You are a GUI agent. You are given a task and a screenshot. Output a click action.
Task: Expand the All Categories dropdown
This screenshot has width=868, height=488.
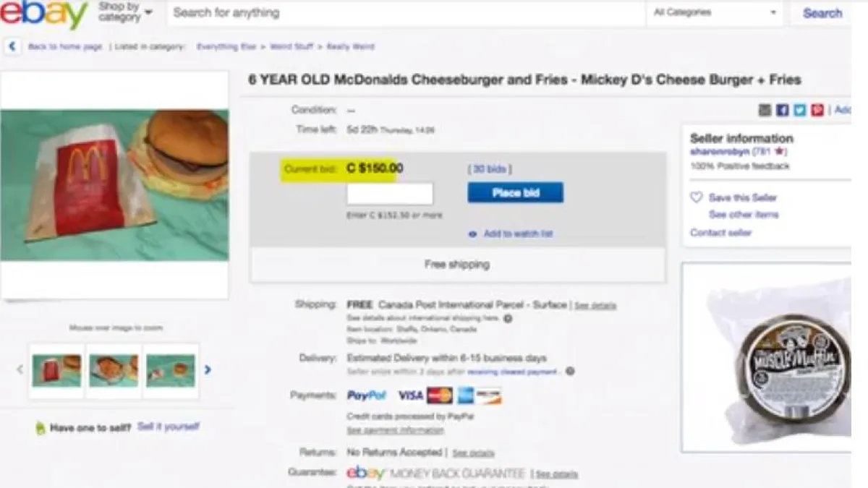click(x=714, y=13)
